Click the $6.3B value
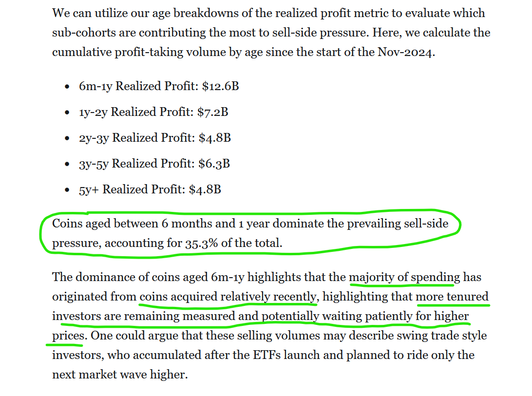Viewport: 532px width, 396px height. click(x=214, y=164)
